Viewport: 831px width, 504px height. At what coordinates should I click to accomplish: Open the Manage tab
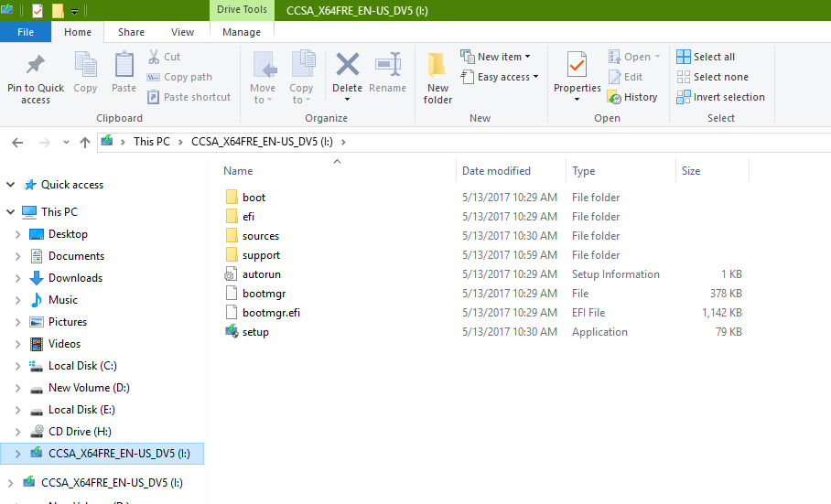(242, 32)
